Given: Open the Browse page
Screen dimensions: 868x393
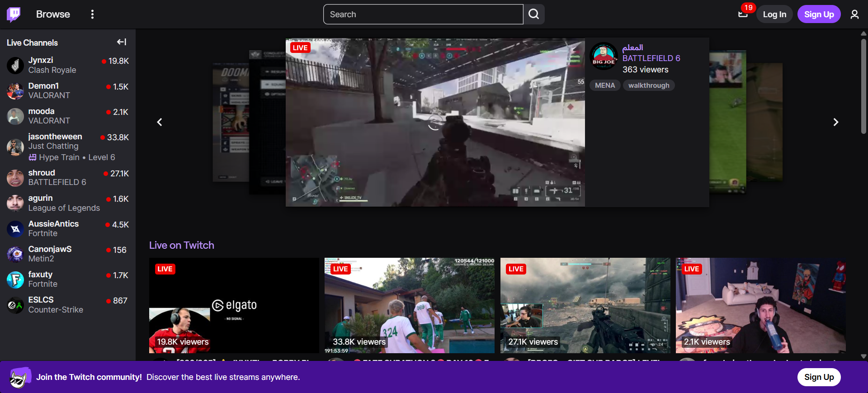Looking at the screenshot, I should pyautogui.click(x=53, y=14).
